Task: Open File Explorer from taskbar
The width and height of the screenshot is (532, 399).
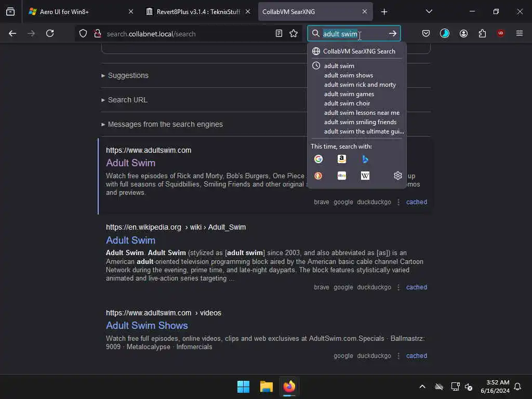Action: pyautogui.click(x=267, y=387)
